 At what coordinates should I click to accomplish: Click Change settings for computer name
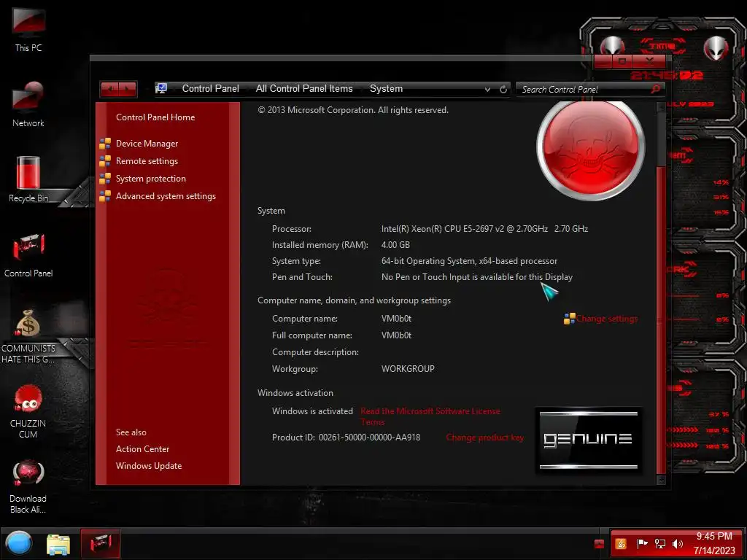tap(606, 319)
